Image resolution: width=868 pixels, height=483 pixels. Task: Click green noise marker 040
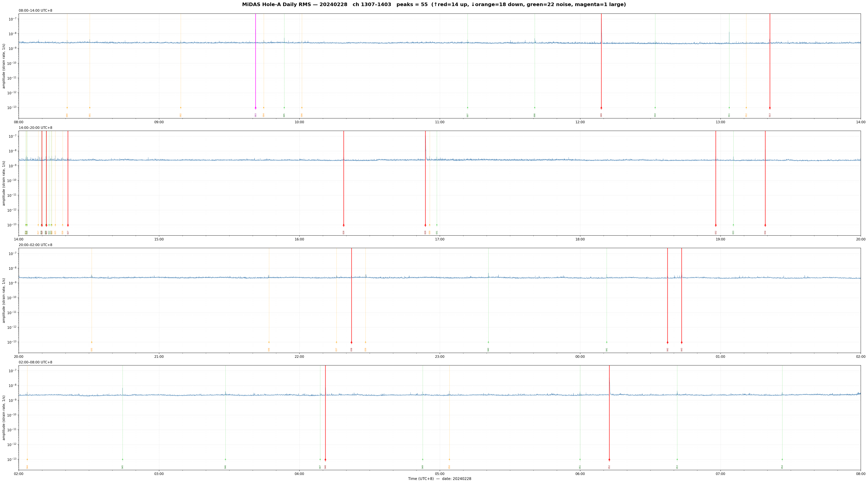pos(488,342)
